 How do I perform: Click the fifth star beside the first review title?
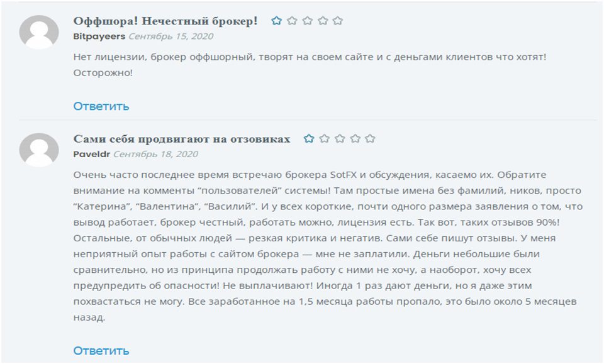tap(338, 21)
